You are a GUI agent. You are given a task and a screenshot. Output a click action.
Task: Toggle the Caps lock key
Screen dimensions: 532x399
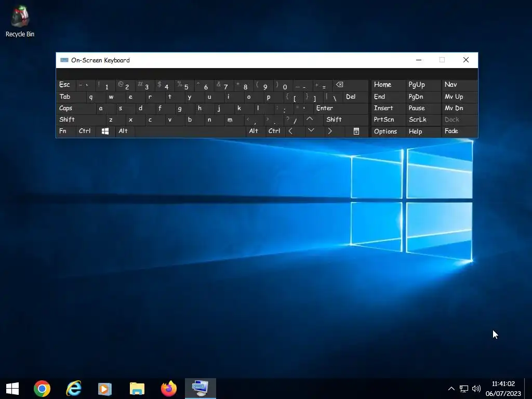pos(76,108)
